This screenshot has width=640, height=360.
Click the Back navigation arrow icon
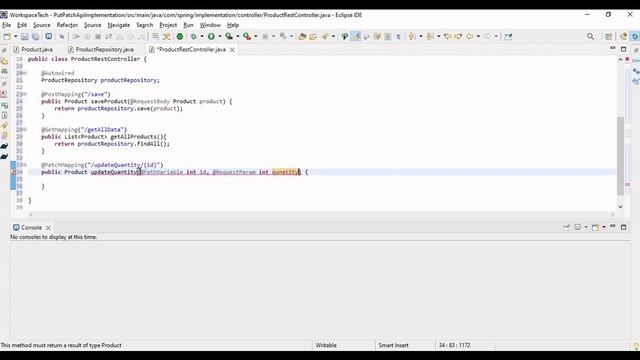(470, 37)
